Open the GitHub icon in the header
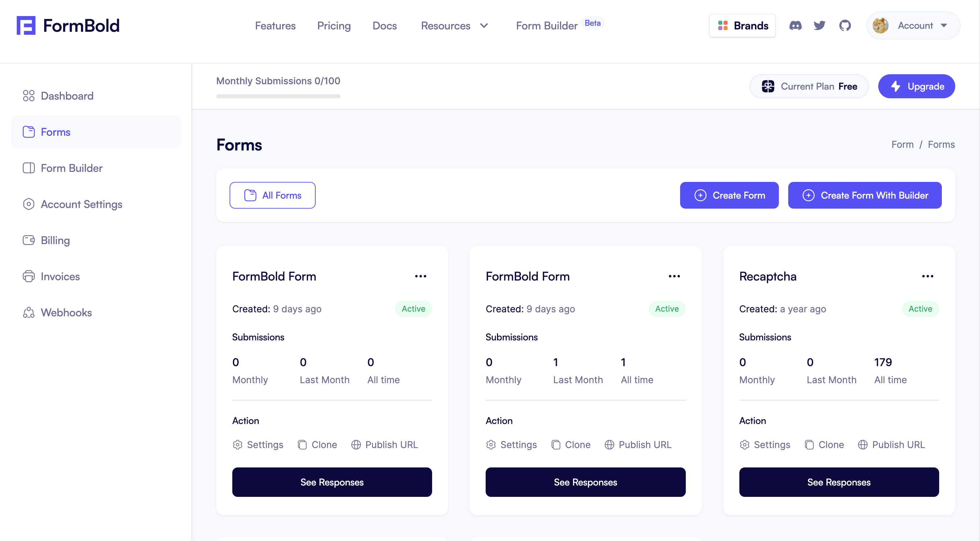Image resolution: width=980 pixels, height=541 pixels. click(x=845, y=25)
